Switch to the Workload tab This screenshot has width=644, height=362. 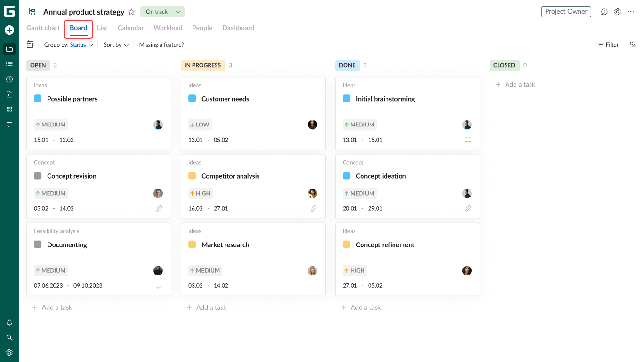click(168, 28)
